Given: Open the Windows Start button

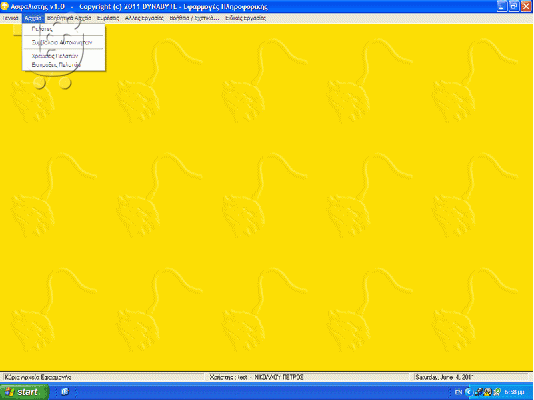Looking at the screenshot, I should (24, 392).
